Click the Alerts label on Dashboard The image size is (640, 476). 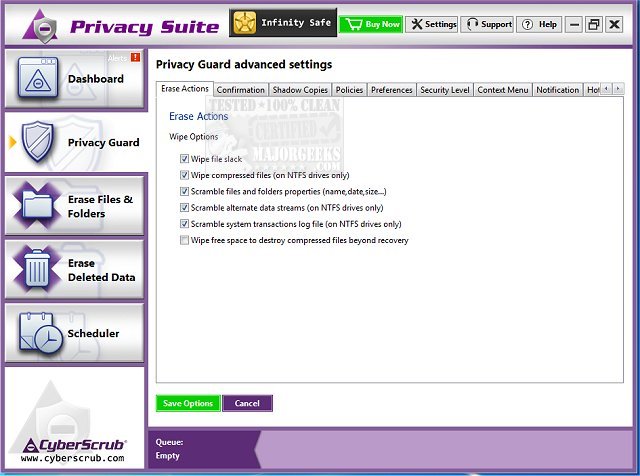coord(118,58)
